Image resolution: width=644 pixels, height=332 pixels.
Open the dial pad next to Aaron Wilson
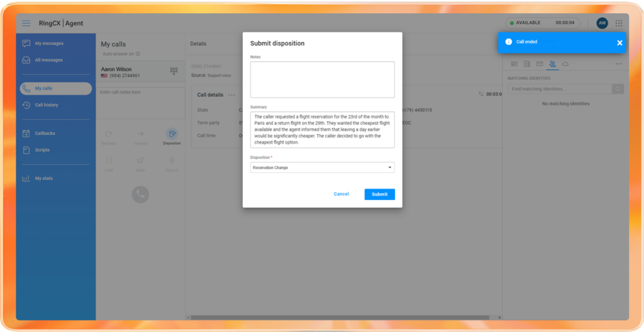[x=174, y=72]
